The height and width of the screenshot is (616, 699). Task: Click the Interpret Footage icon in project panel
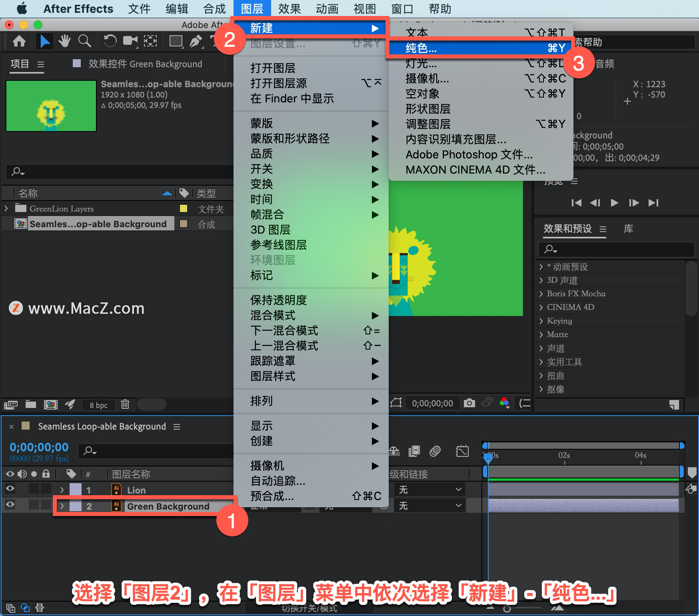coord(10,405)
